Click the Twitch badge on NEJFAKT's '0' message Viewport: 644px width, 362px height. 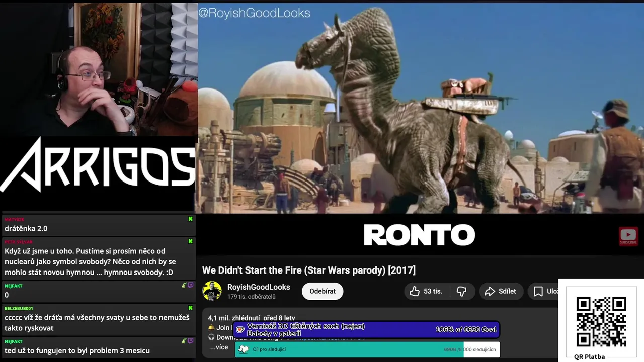(190, 285)
